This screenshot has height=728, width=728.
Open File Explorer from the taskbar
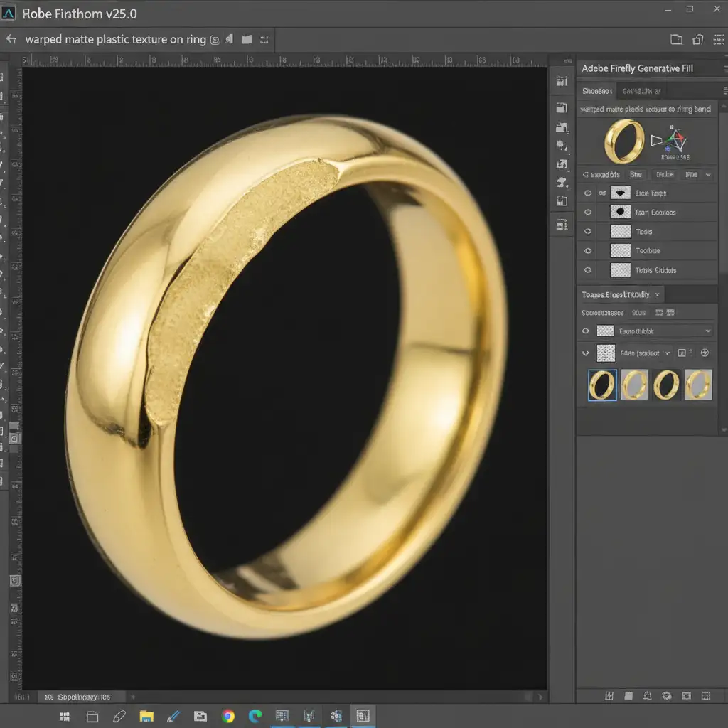(146, 716)
